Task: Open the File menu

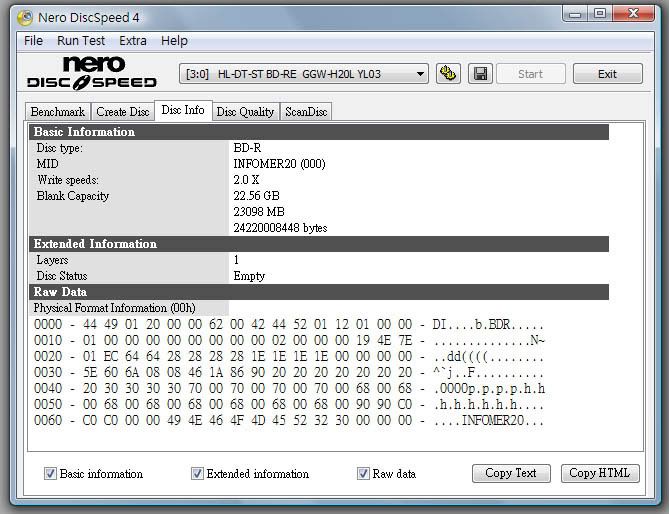Action: (33, 41)
